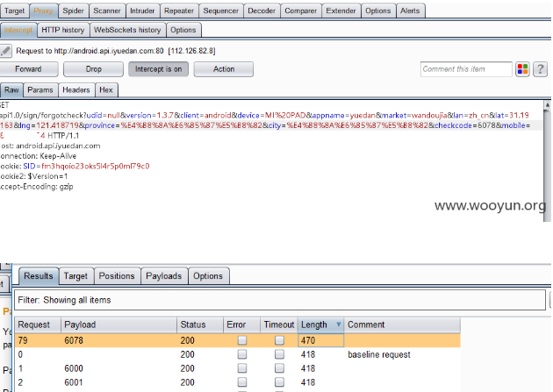Open the Comparer tab

point(301,11)
